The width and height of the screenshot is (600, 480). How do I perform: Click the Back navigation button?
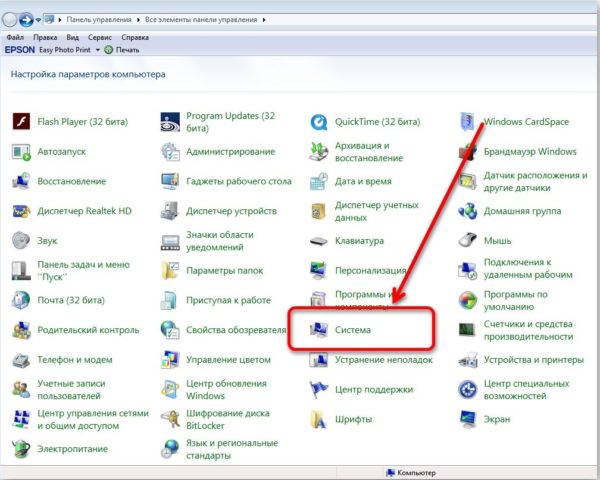(x=10, y=20)
